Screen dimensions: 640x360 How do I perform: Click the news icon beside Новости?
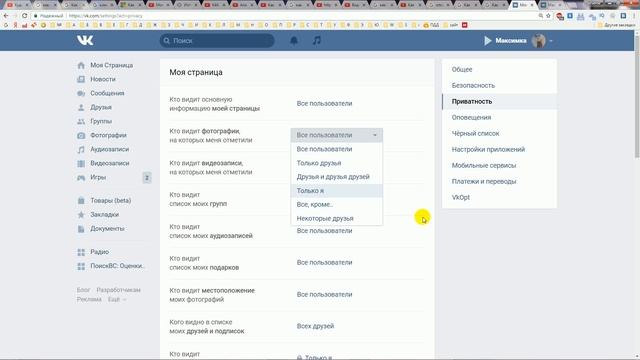tap(81, 79)
